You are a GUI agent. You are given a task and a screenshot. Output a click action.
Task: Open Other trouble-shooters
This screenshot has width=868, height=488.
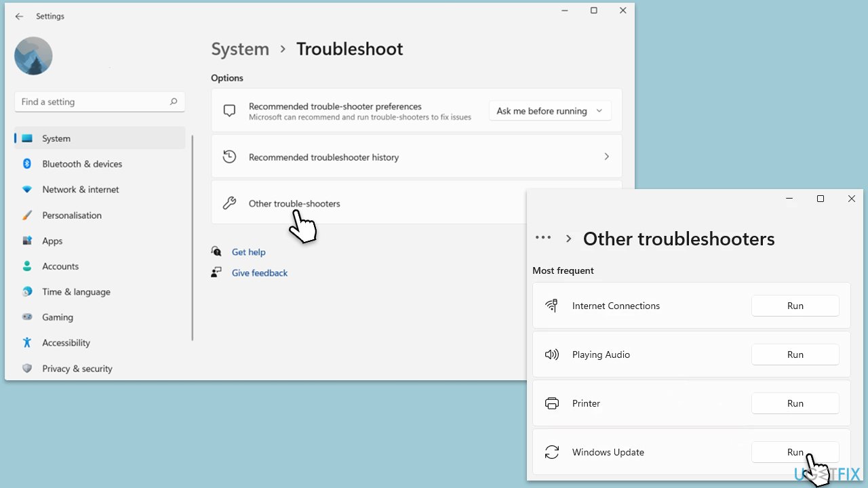pyautogui.click(x=369, y=203)
